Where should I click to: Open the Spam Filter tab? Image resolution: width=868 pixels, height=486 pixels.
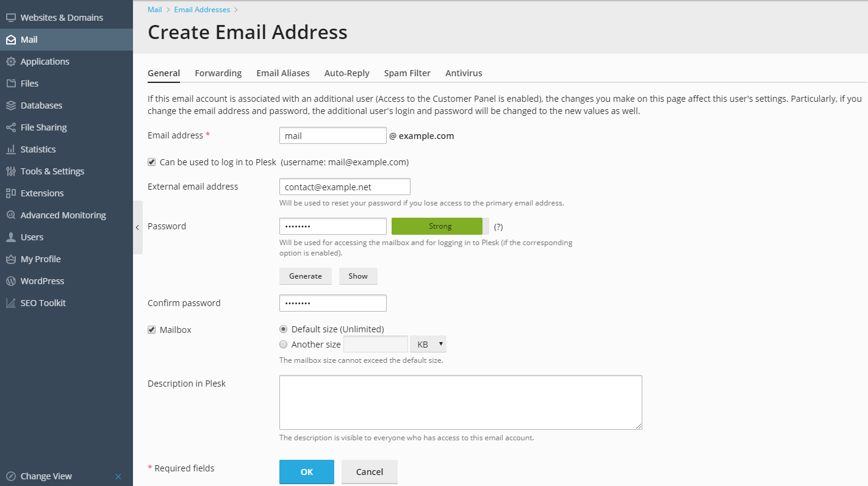pyautogui.click(x=407, y=73)
